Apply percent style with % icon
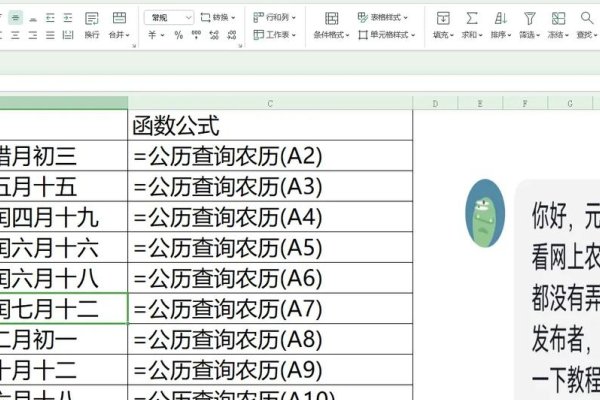Screen dimensions: 600x400 [178, 35]
